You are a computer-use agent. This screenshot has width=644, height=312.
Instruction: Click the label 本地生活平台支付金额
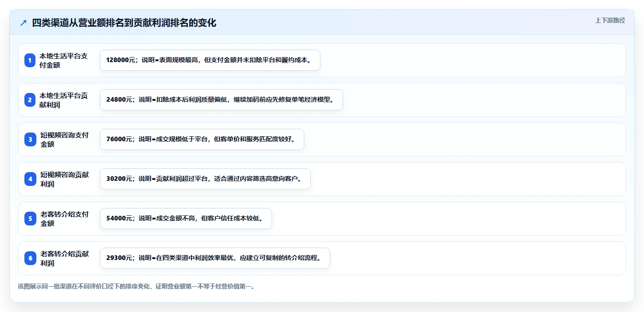click(x=64, y=60)
